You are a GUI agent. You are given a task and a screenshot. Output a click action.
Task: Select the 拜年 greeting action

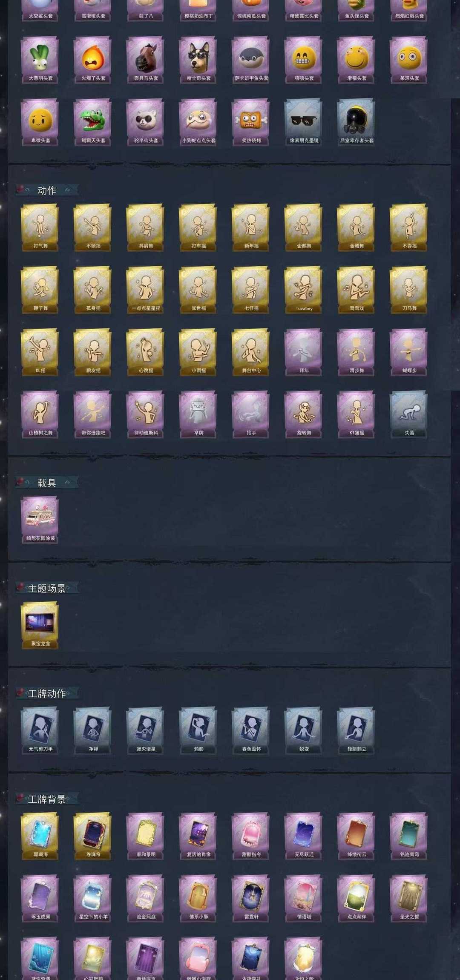[304, 352]
